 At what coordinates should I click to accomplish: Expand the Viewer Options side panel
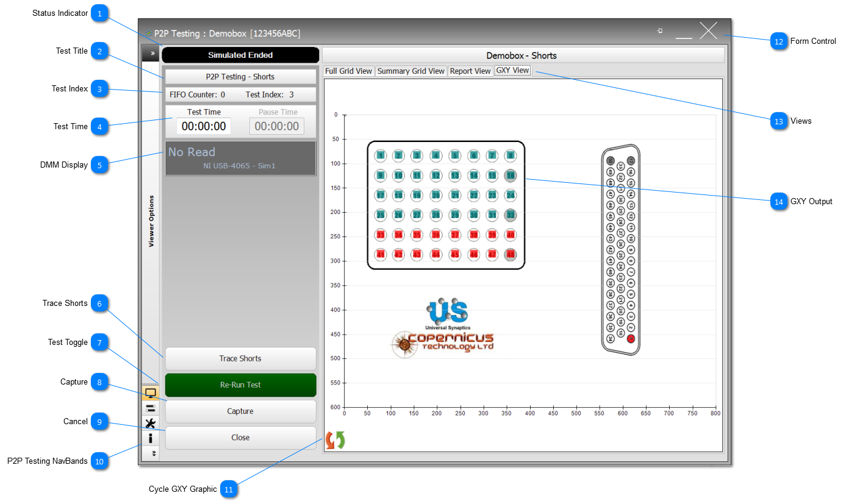click(151, 54)
